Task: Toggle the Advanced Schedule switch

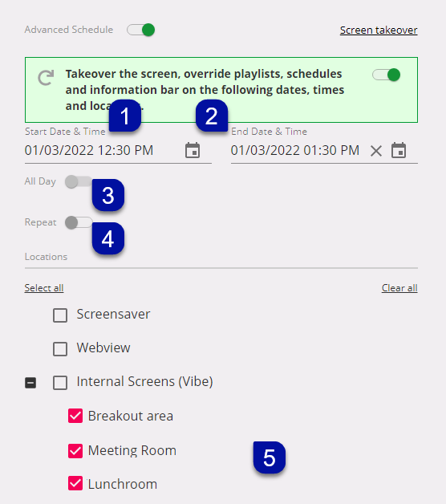Action: 140,30
